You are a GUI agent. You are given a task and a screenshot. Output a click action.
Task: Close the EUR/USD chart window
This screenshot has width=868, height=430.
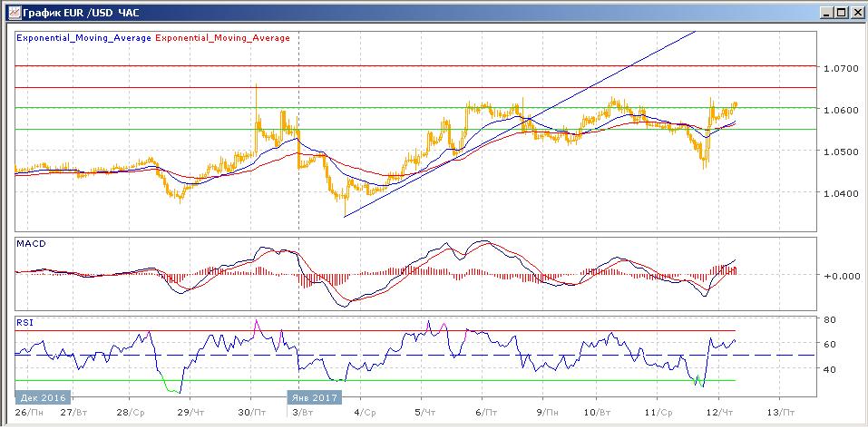click(x=856, y=13)
